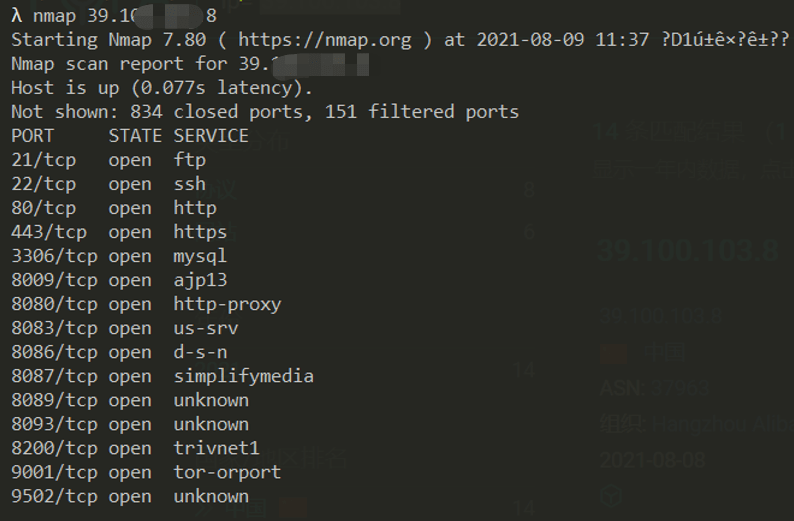Click the 443/tcp https entry
794x521 pixels.
point(119,232)
